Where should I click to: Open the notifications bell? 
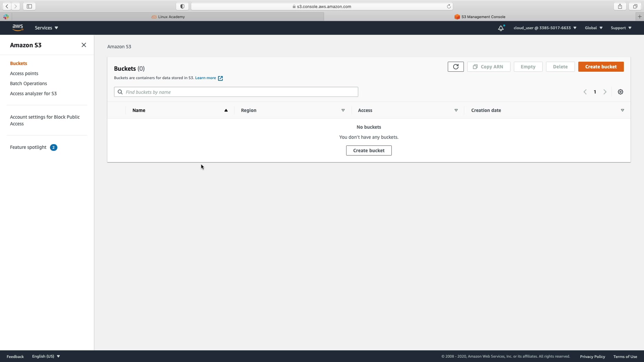click(x=501, y=28)
